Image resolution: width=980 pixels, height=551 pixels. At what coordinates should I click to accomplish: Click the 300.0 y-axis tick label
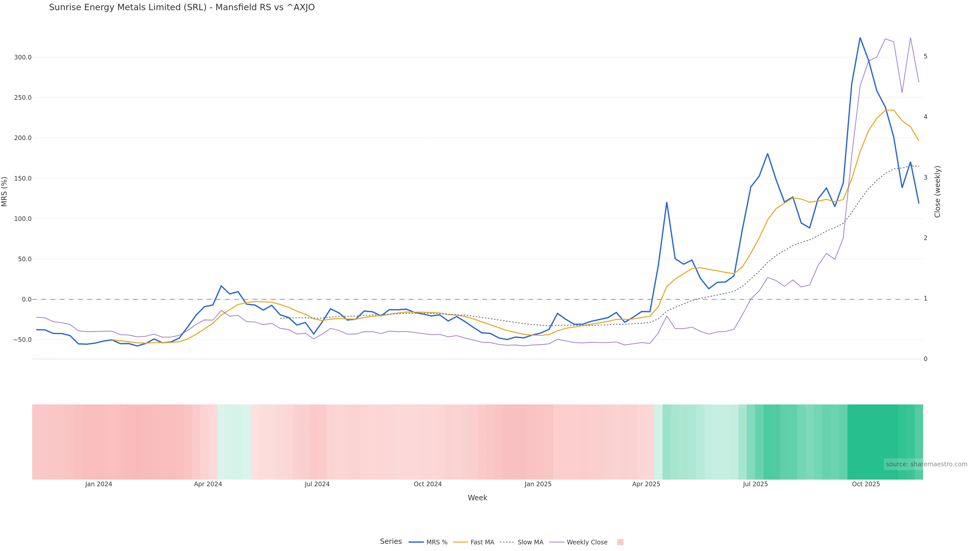tap(23, 57)
